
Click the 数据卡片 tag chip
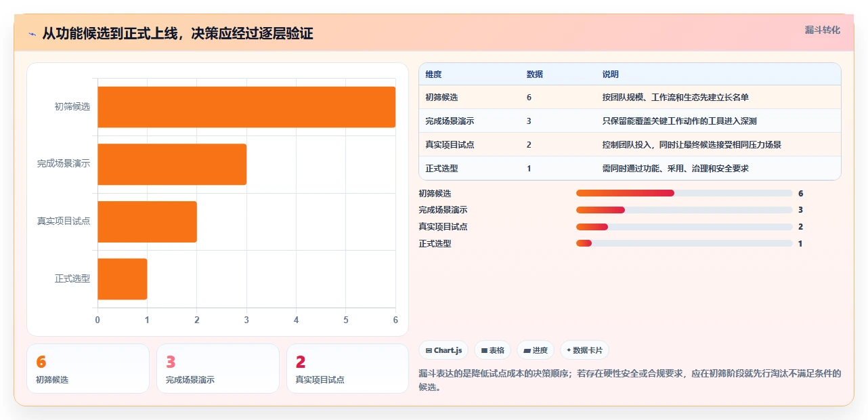[584, 350]
